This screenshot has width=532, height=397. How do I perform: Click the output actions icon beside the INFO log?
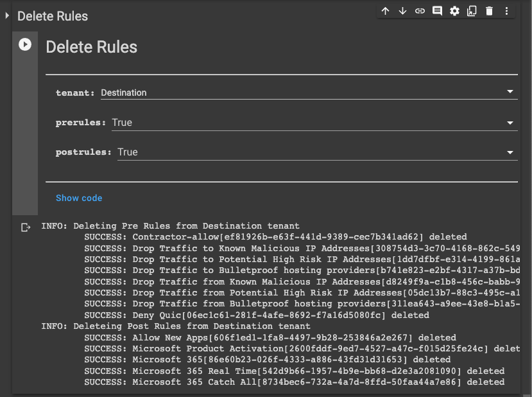26,227
